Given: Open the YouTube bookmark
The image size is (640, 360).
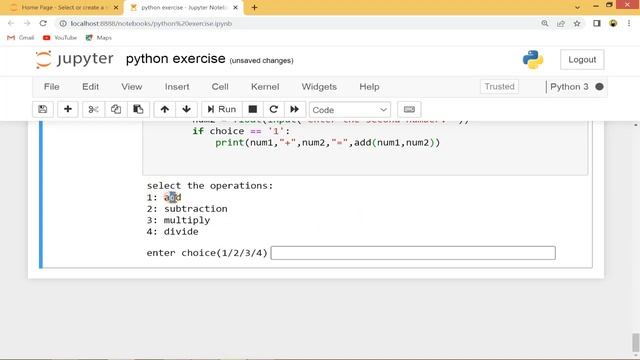Looking at the screenshot, I should click(60, 38).
